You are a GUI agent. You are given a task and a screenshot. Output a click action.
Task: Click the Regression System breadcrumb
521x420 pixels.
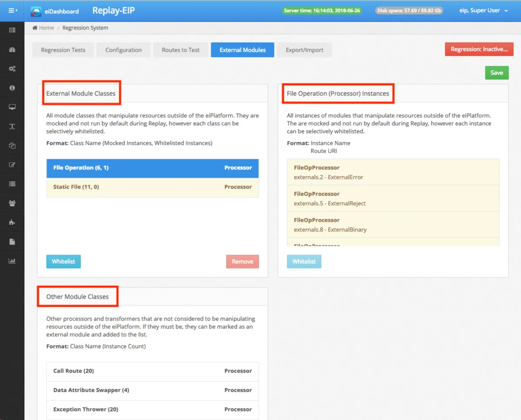point(85,28)
